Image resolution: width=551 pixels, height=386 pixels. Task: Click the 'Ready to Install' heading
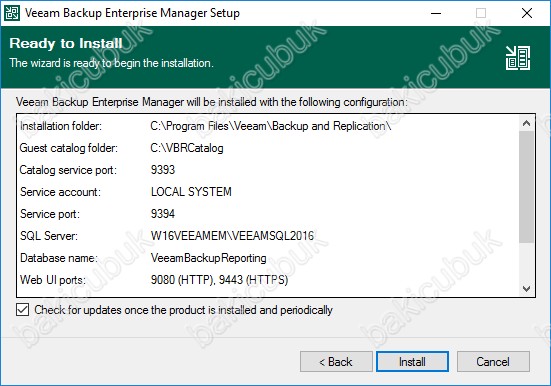tap(66, 43)
